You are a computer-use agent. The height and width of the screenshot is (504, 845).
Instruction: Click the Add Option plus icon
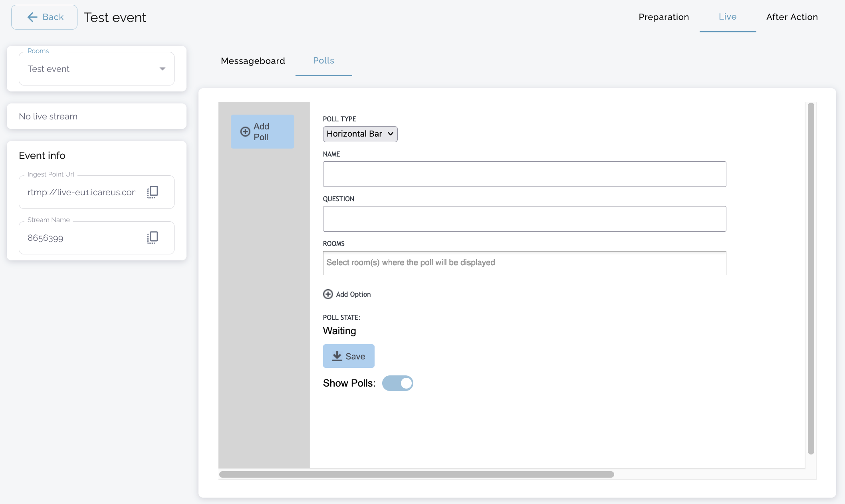click(x=328, y=294)
